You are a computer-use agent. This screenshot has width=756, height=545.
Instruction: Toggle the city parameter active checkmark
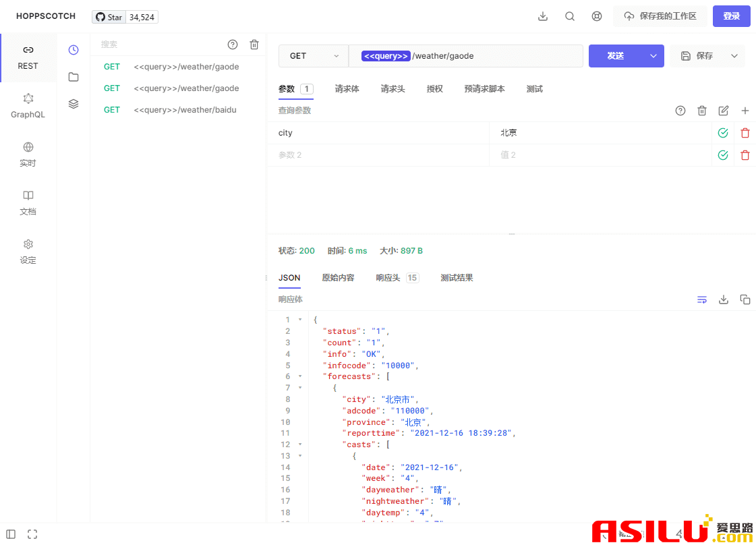[723, 133]
